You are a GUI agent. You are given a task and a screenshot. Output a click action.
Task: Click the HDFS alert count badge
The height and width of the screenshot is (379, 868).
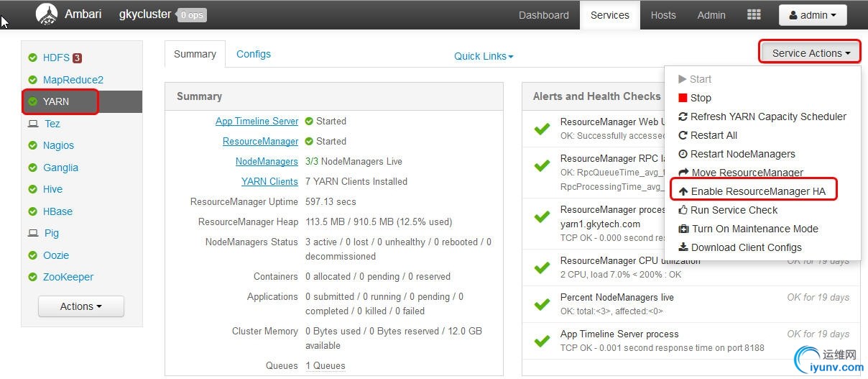click(x=77, y=58)
